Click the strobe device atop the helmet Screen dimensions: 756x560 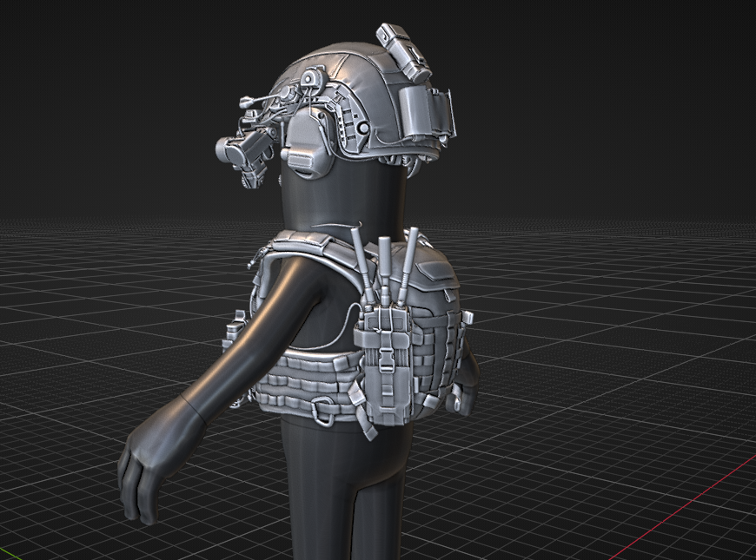[x=404, y=52]
